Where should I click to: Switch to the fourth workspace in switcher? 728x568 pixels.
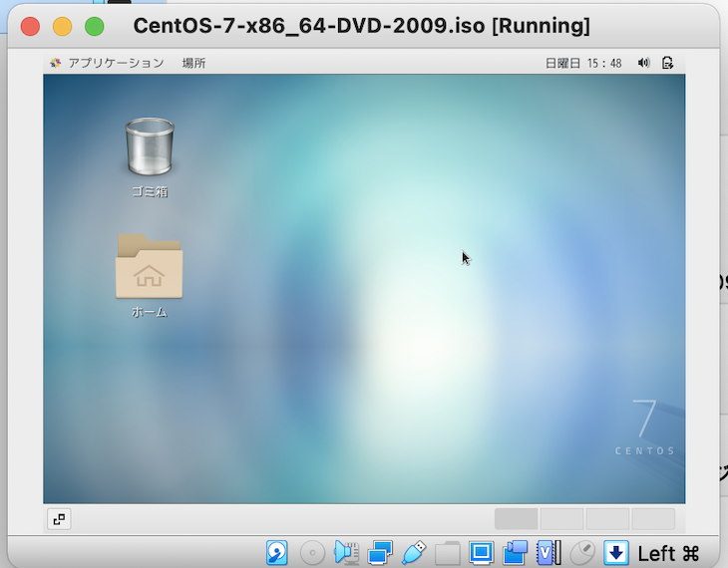click(x=653, y=519)
